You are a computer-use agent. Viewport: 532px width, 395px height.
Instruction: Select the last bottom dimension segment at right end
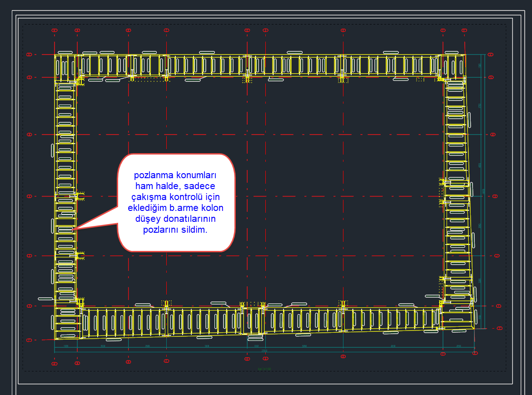[x=458, y=346]
